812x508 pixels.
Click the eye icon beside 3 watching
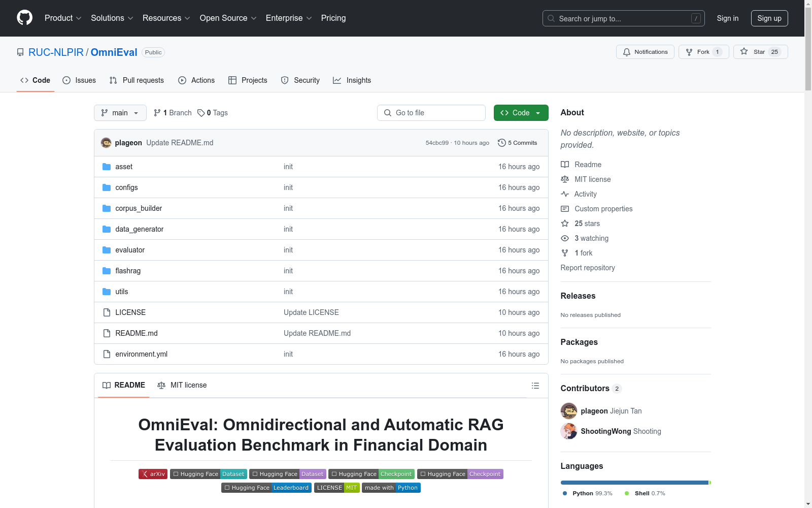[x=565, y=238]
